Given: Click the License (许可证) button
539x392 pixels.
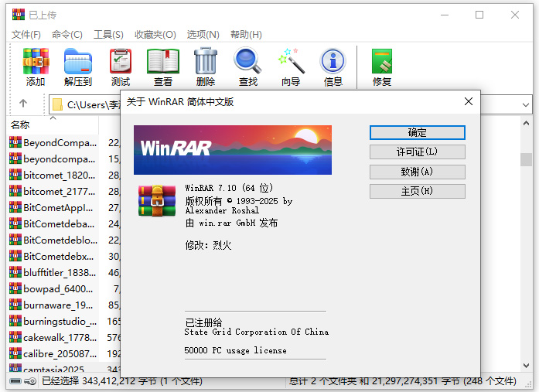Looking at the screenshot, I should [x=417, y=152].
